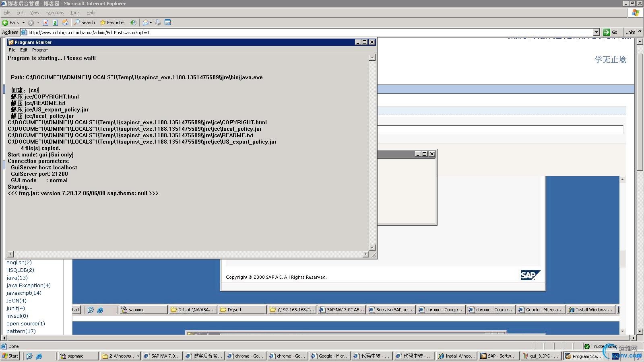This screenshot has height=362, width=644.
Task: Open the Program menu in Program Starter
Action: tap(40, 50)
